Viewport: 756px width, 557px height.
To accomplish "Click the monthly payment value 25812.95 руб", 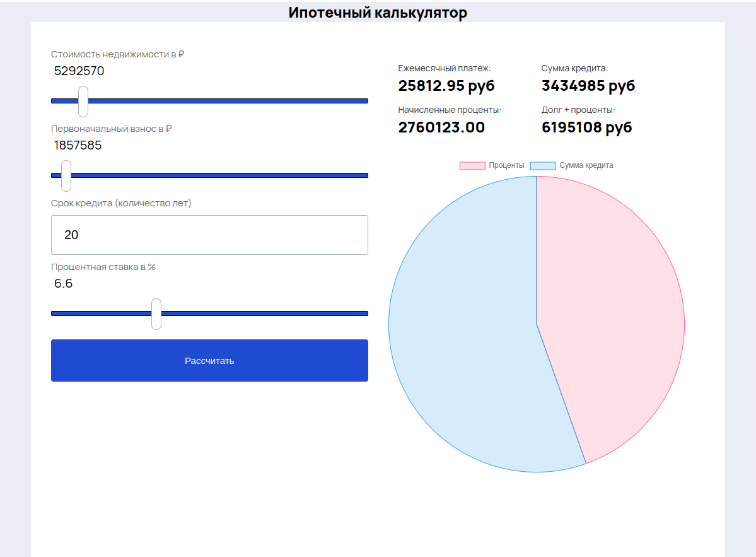I will coord(446,86).
